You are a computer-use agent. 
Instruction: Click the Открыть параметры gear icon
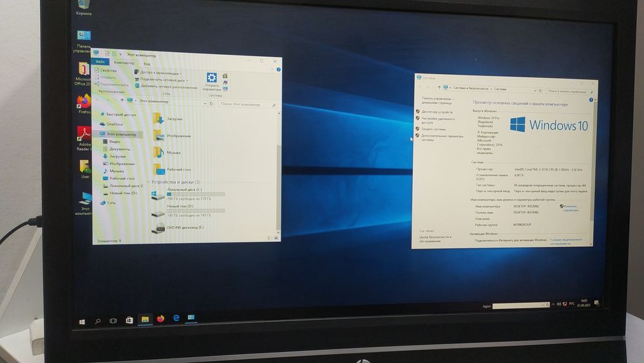(211, 78)
